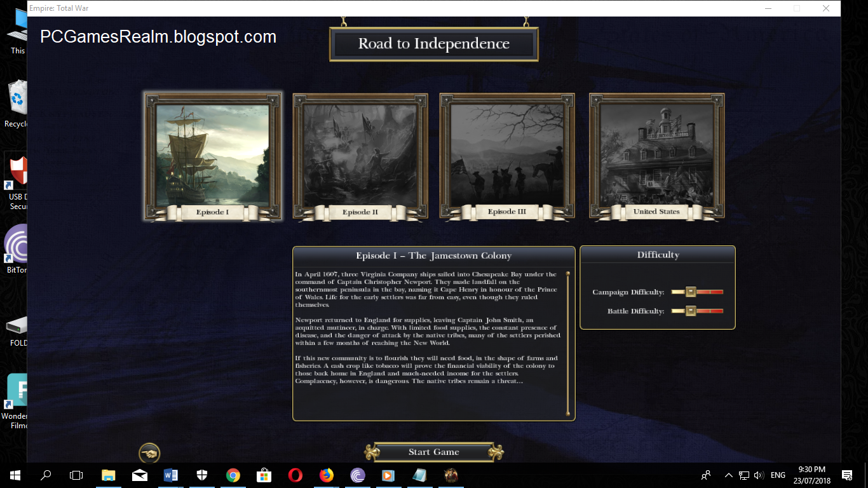Click the round pointing-hand back button

(149, 453)
